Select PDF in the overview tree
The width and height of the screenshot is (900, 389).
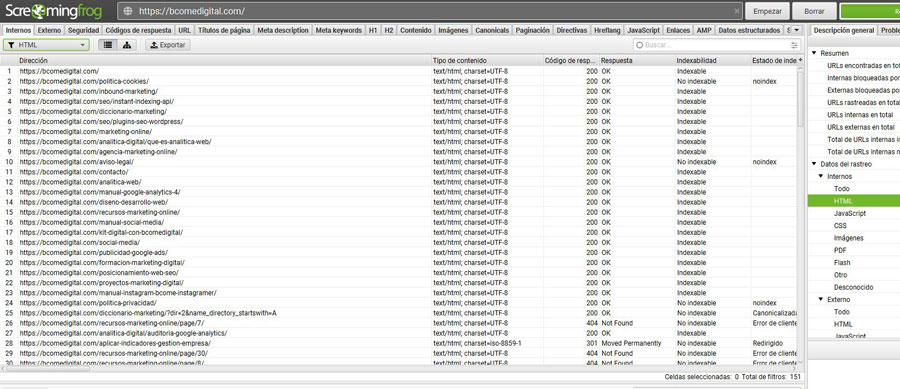coord(840,250)
